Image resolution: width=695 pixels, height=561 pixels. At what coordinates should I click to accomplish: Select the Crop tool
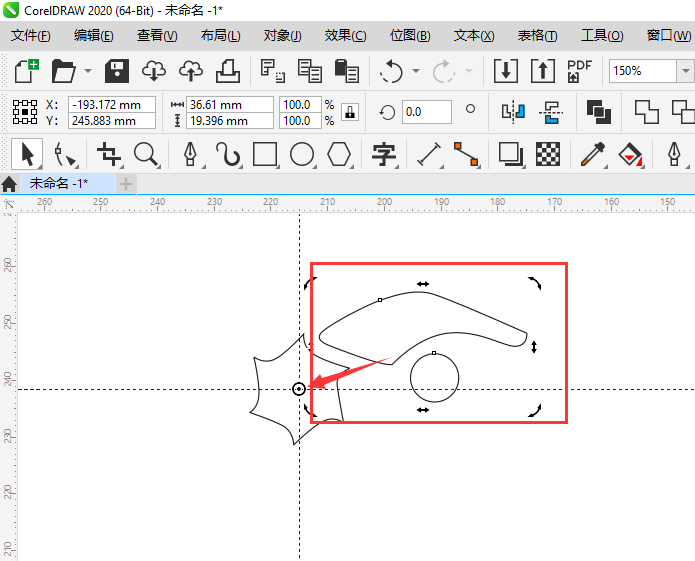[x=109, y=154]
